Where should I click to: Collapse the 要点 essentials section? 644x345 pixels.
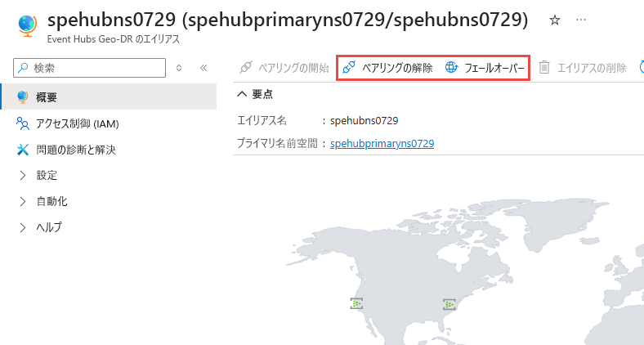[x=255, y=95]
